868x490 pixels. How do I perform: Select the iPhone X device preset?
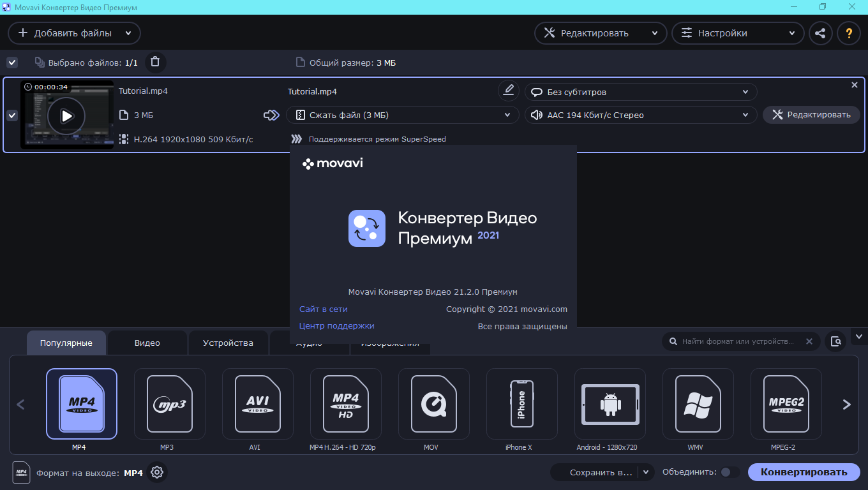(x=522, y=404)
